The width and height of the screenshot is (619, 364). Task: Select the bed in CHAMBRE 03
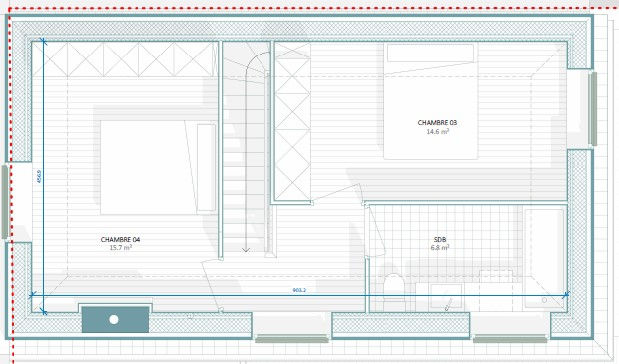pyautogui.click(x=431, y=101)
